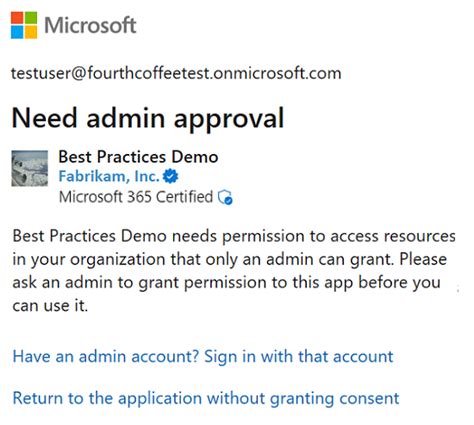This screenshot has width=474, height=425.
Task: Click the Need admin approval heading
Action: 148,118
